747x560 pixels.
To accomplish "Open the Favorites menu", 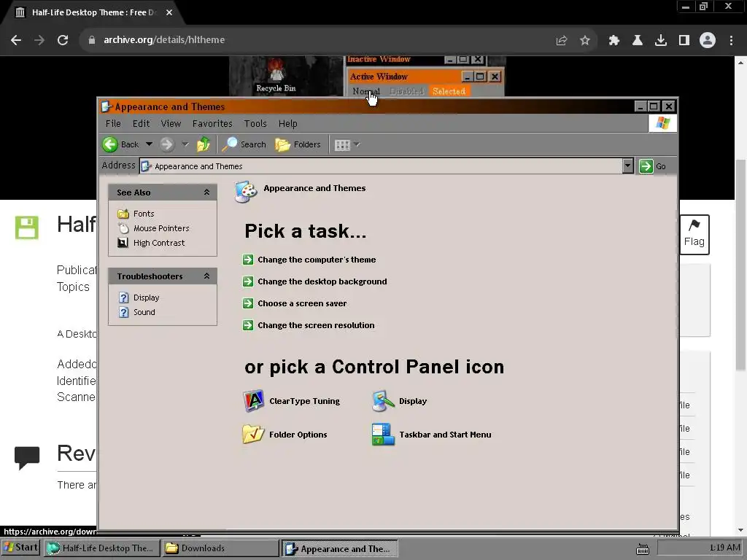I will coord(212,124).
